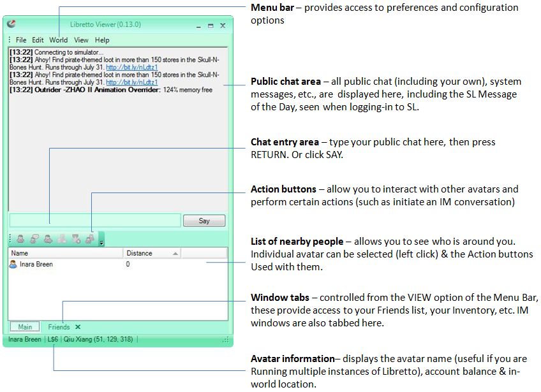This screenshot has height=392, width=541.
Task: Click the first avatar icon in action toolbar
Action: click(x=20, y=239)
